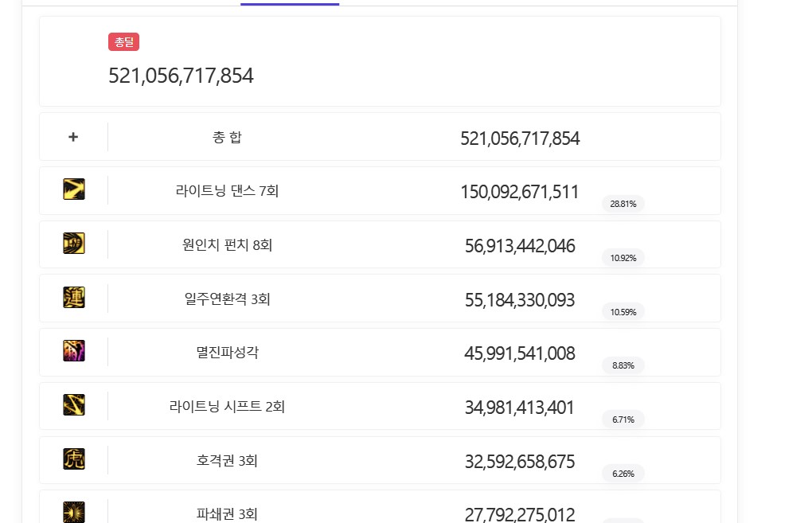Click the 일주연환격 skill icon
The image size is (812, 523).
click(74, 298)
